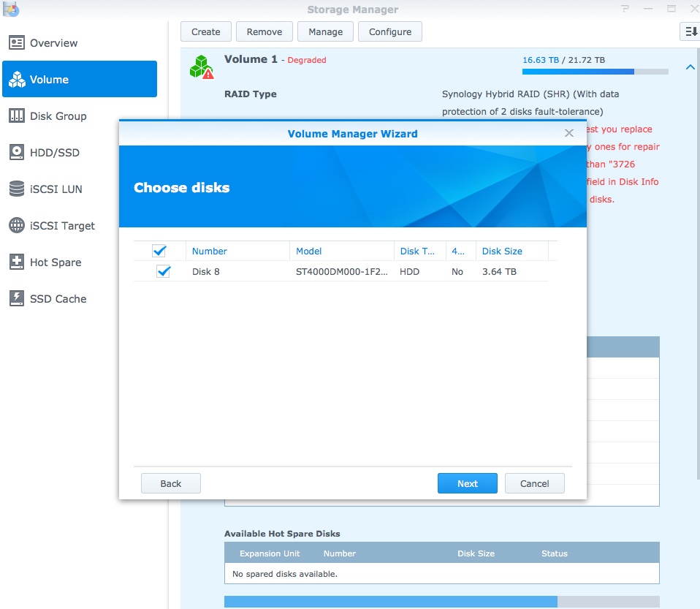Click the Choose disks wizard heading

pos(182,187)
